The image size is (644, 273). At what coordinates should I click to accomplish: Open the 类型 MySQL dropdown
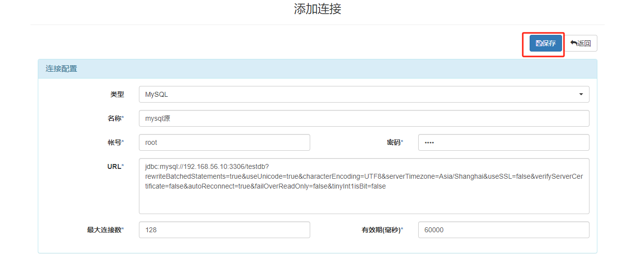pos(364,94)
